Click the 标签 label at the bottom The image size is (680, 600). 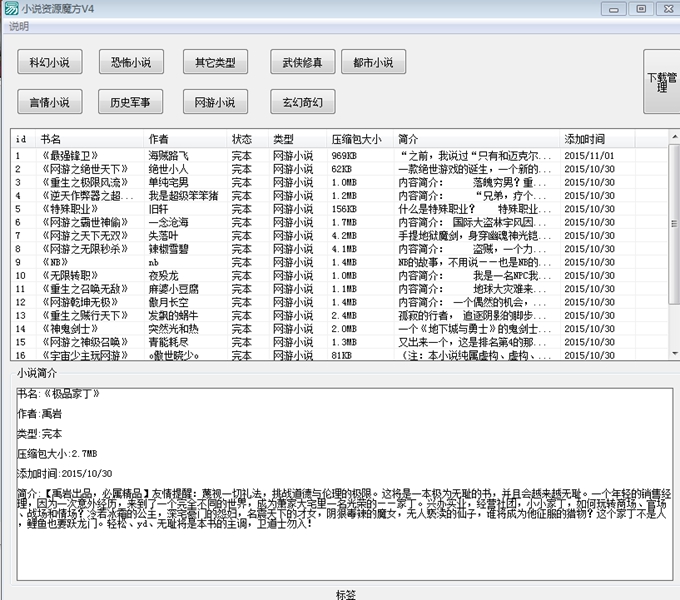click(x=346, y=594)
